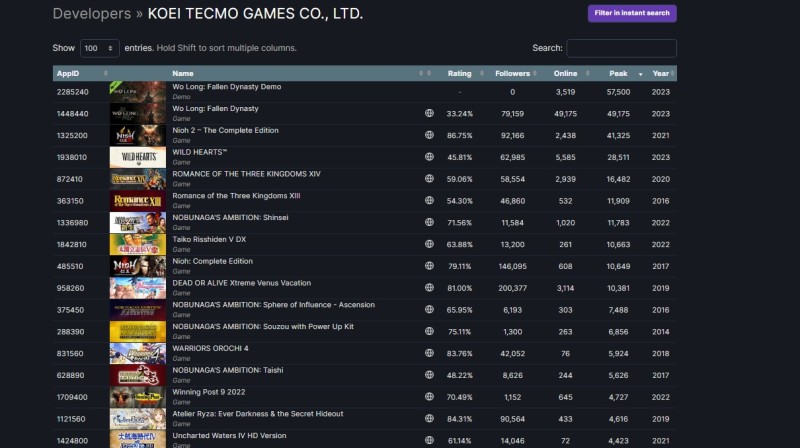Screen dimensions: 800x448
Task: Click the WILD HEARTS thumbnail image
Action: click(138, 157)
